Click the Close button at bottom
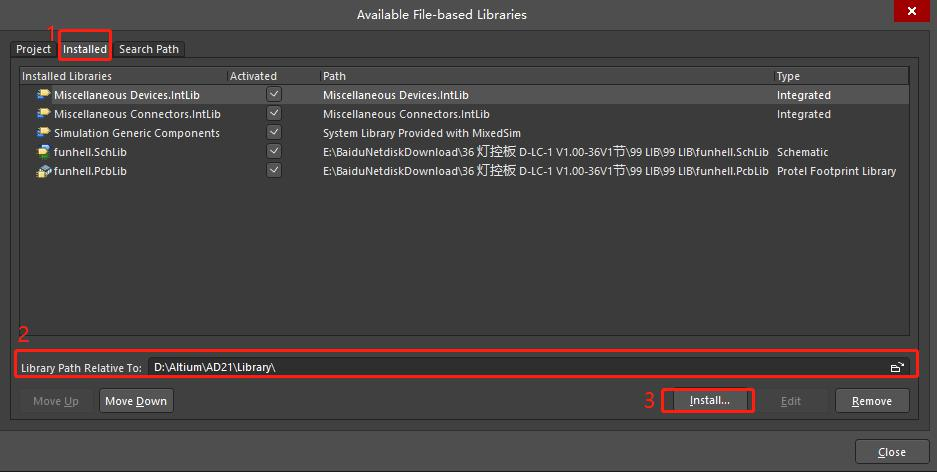Screen dimensions: 937x472 pos(891,452)
